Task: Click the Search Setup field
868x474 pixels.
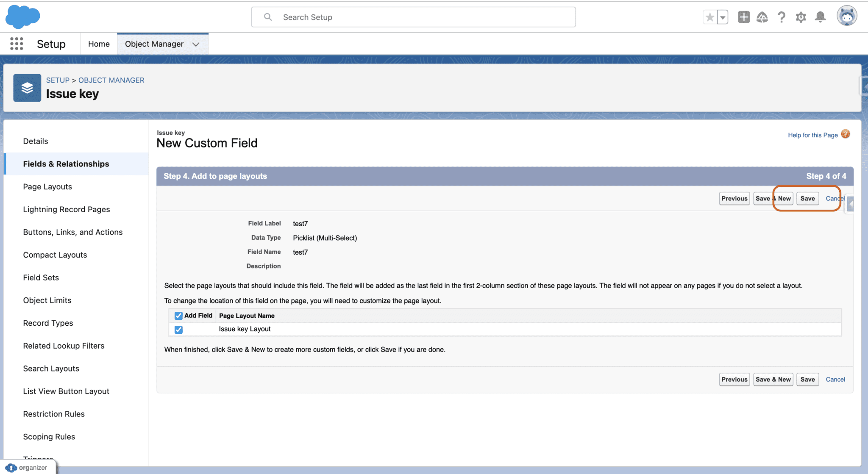Action: coord(413,17)
